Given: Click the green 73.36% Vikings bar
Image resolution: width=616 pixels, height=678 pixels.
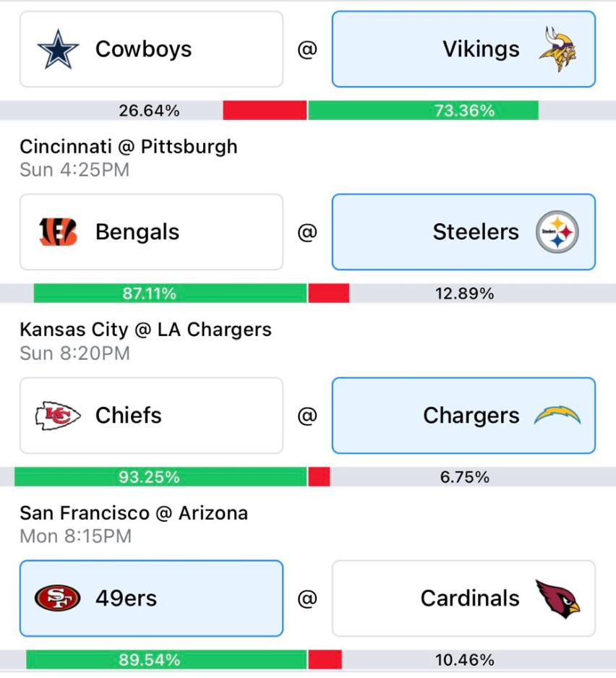Looking at the screenshot, I should (424, 111).
